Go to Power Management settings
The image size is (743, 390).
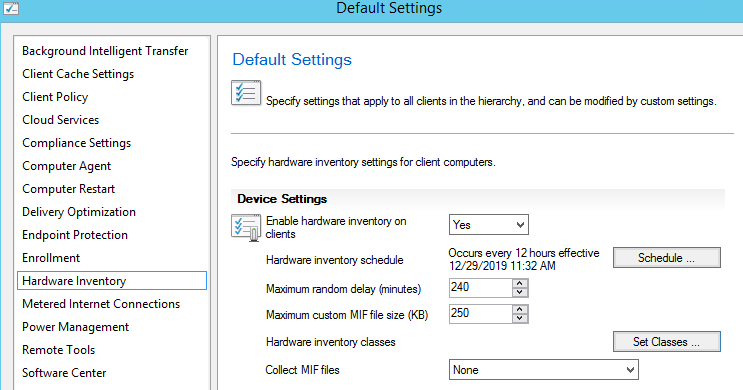point(75,327)
